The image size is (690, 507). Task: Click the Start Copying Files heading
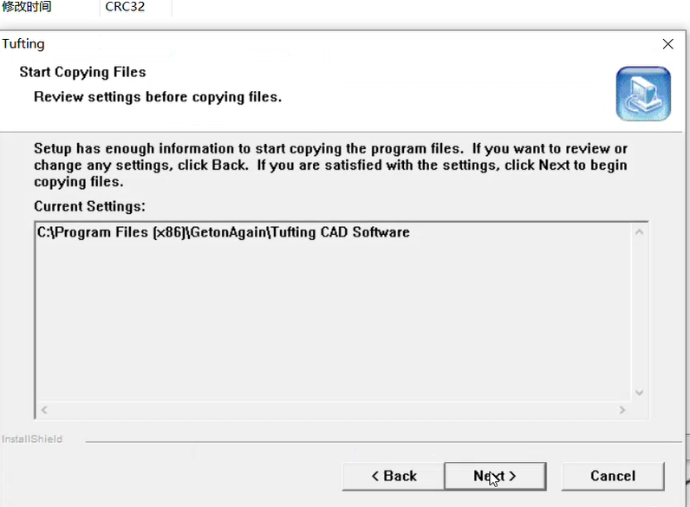click(x=83, y=72)
